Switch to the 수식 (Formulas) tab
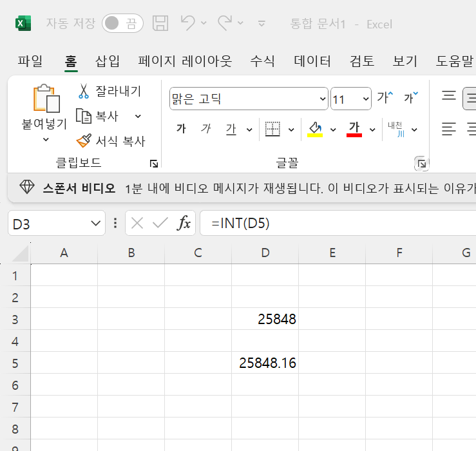The image size is (476, 451). click(x=262, y=61)
